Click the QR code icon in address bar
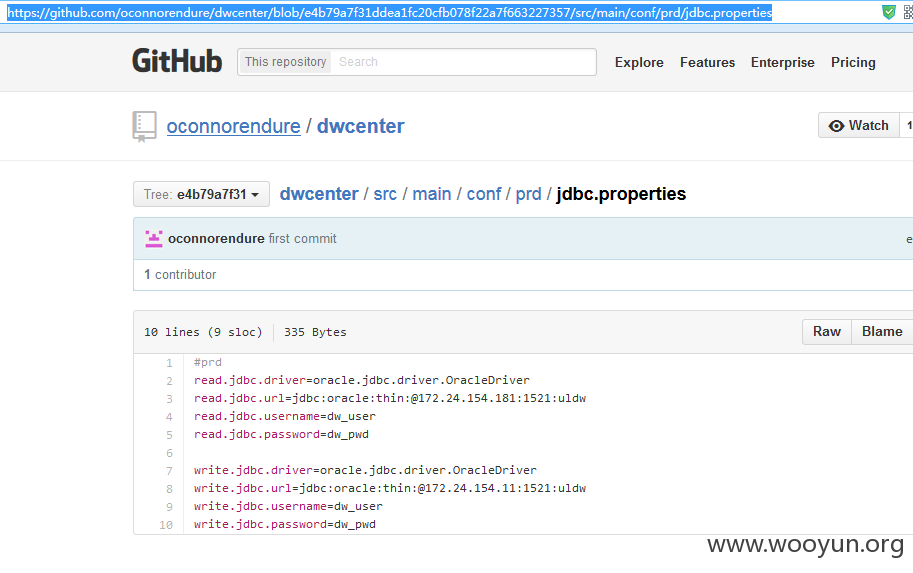Screen dimensions: 913x573 pyautogui.click(x=908, y=12)
